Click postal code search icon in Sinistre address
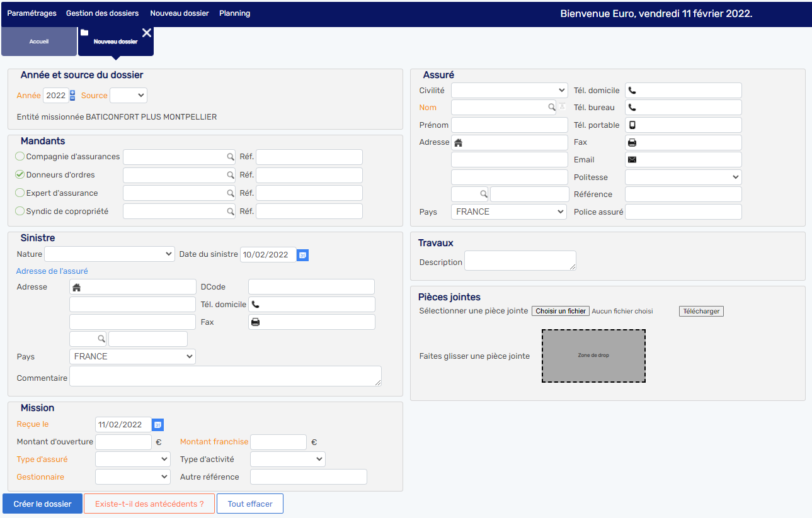812x518 pixels. [x=101, y=339]
